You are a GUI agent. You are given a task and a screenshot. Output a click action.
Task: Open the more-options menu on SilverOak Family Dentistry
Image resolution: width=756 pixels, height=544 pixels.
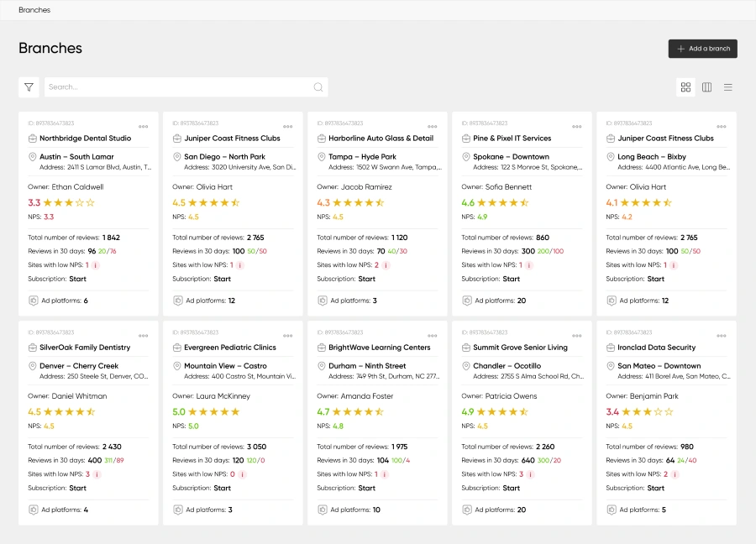(144, 335)
